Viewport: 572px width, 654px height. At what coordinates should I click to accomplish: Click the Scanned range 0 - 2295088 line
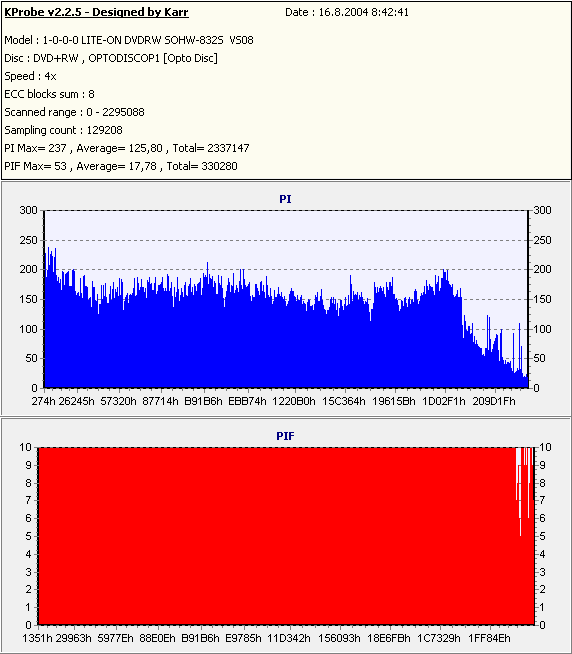coord(74,112)
